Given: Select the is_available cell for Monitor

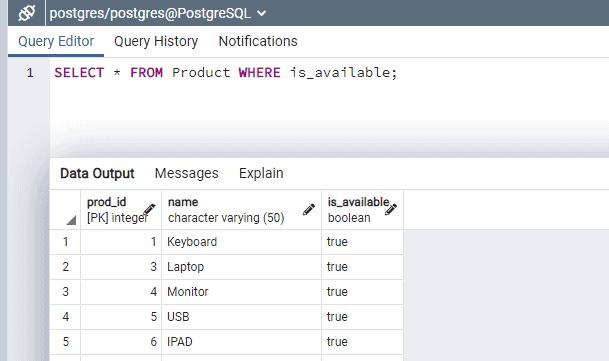Looking at the screenshot, I should tap(362, 291).
